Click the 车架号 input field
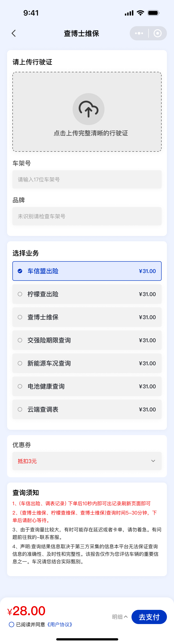Viewport: 174px width, 644px height. 87,179
